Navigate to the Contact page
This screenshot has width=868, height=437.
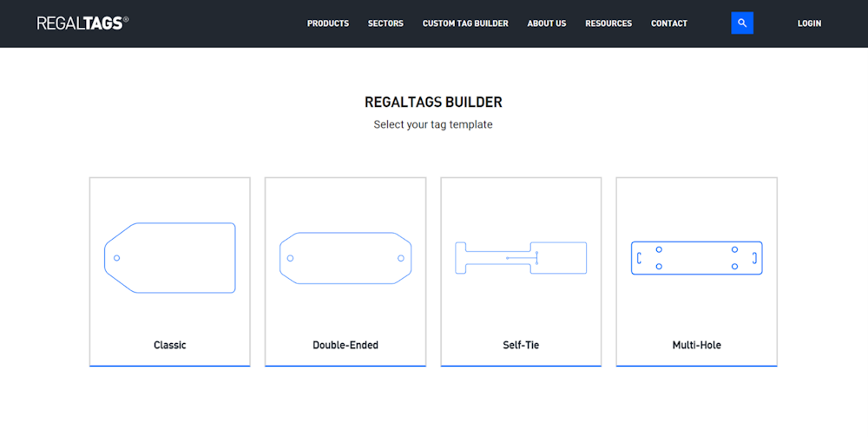(669, 23)
